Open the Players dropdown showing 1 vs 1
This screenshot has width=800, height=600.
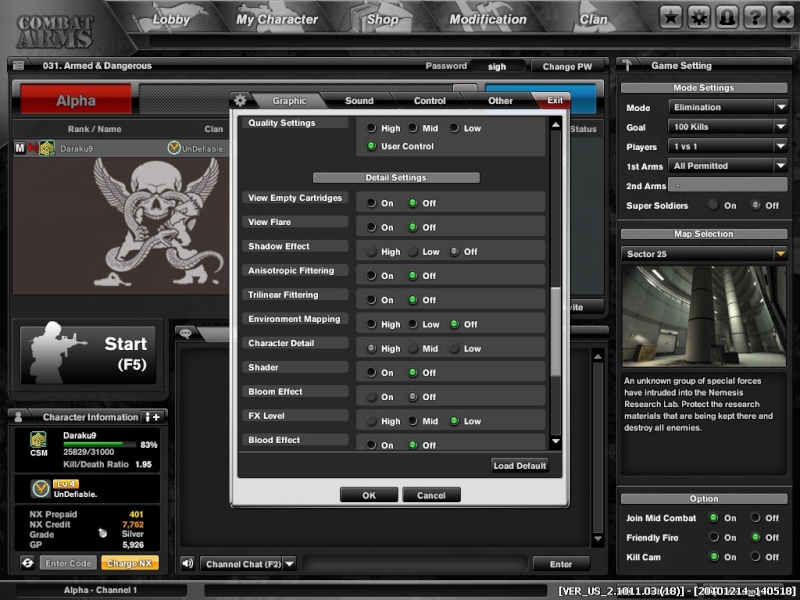(728, 146)
